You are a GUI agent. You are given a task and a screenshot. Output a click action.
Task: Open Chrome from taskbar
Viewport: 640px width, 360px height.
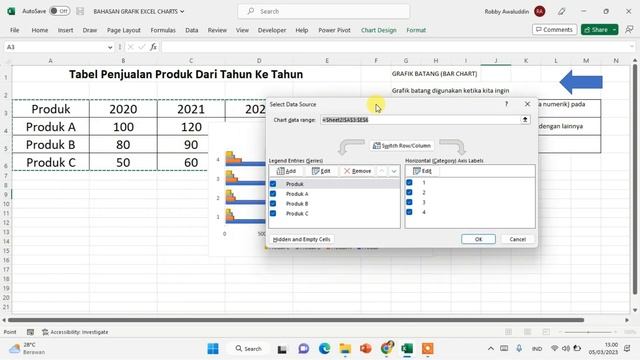(386, 349)
